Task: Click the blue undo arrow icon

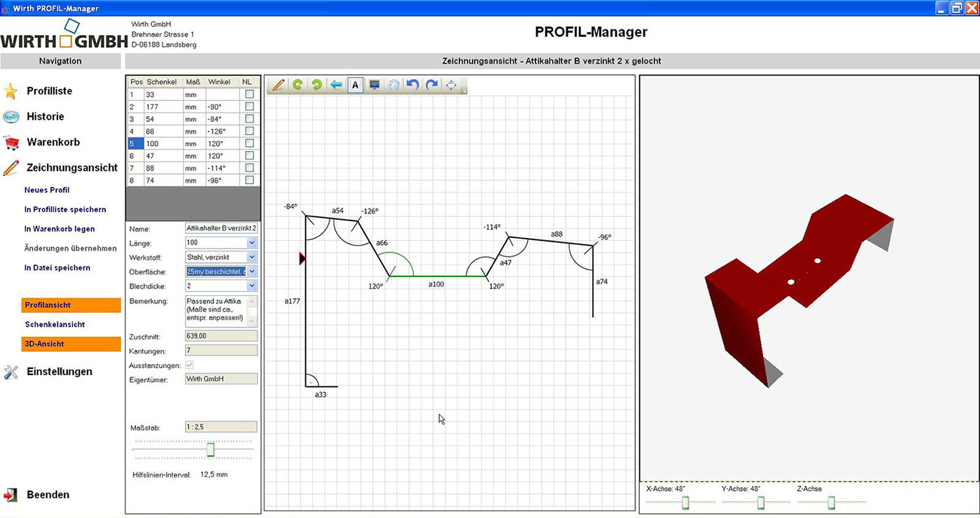Action: (x=413, y=85)
